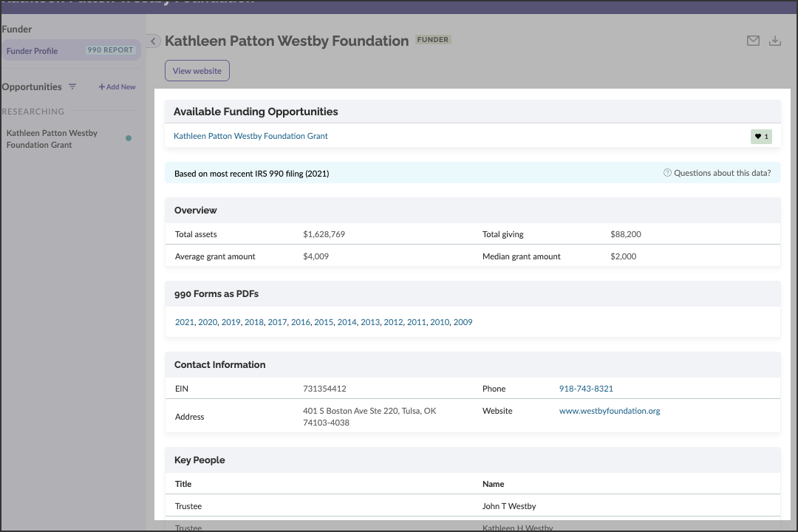Click the question mark help icon
798x532 pixels.
(x=667, y=173)
